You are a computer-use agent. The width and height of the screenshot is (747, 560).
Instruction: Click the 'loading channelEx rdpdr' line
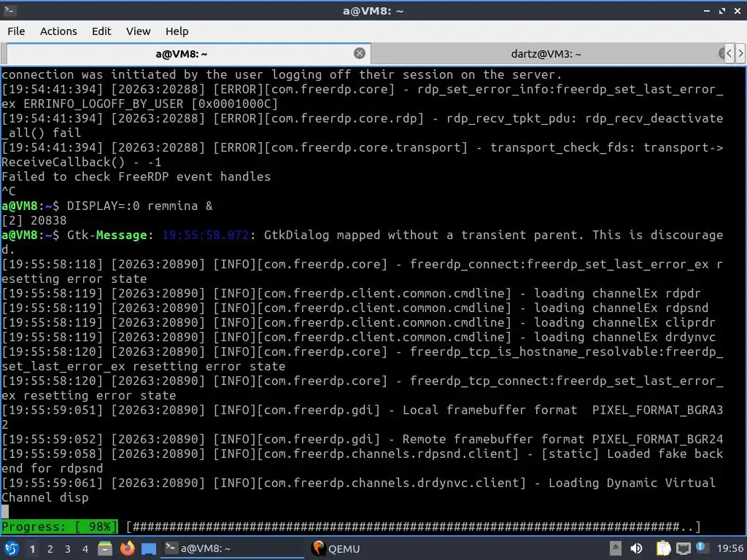(351, 293)
